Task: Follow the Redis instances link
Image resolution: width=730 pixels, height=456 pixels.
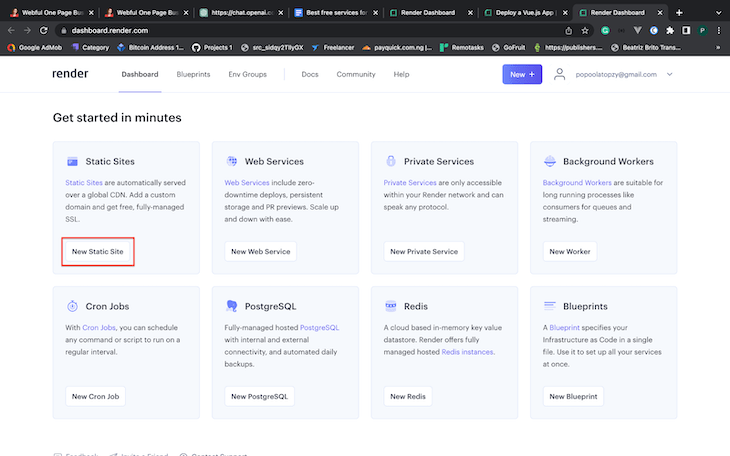Action: coord(467,352)
